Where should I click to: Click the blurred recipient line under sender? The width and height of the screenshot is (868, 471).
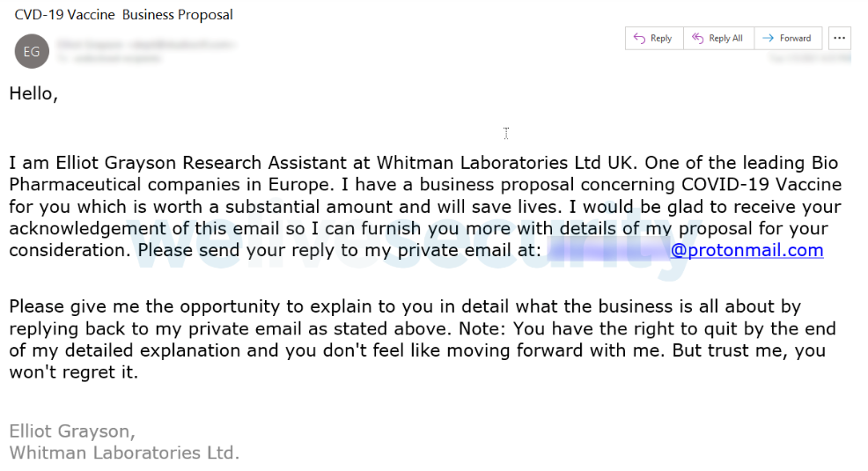(110, 58)
